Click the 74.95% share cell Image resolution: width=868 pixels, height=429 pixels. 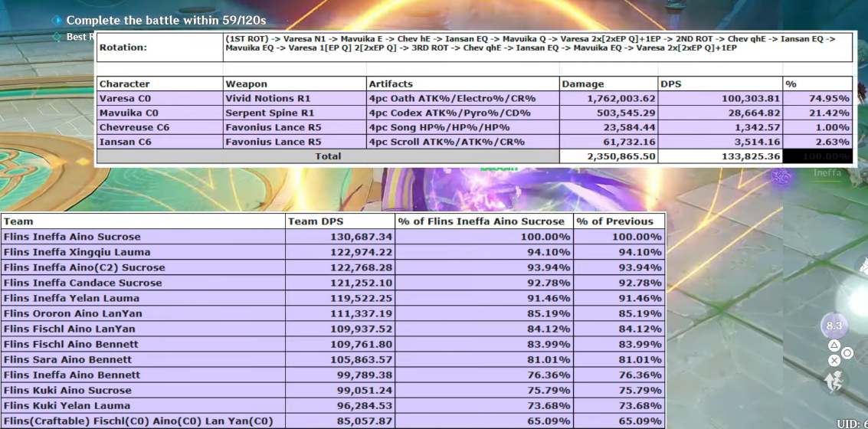pos(818,99)
